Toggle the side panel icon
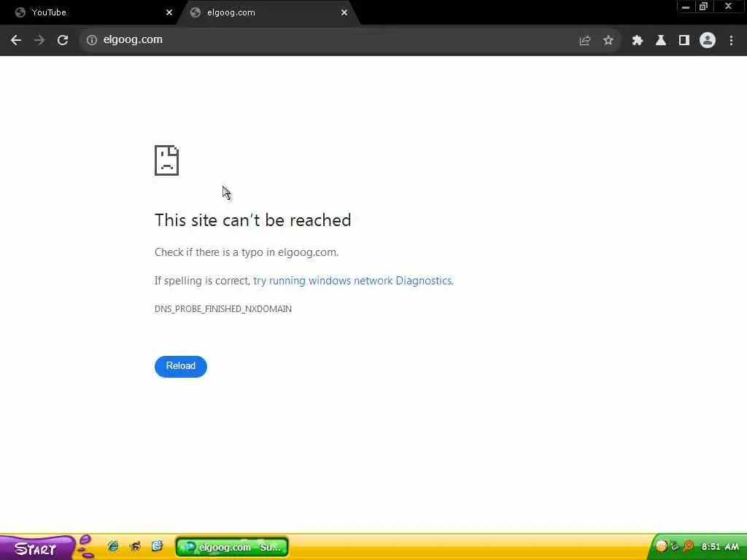Screen dimensions: 747x560 click(x=684, y=41)
